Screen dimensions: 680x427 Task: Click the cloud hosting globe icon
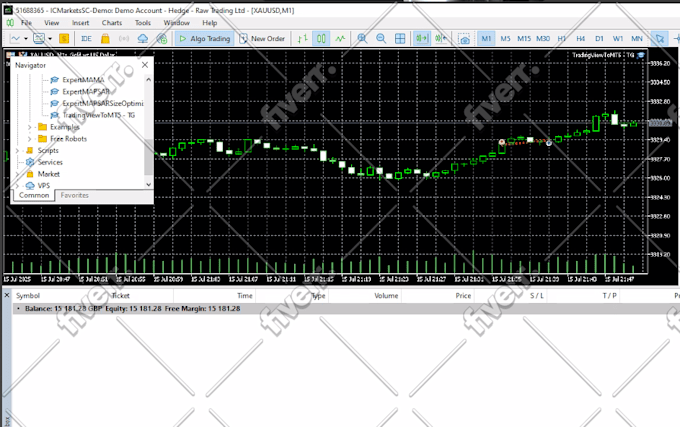coord(162,39)
